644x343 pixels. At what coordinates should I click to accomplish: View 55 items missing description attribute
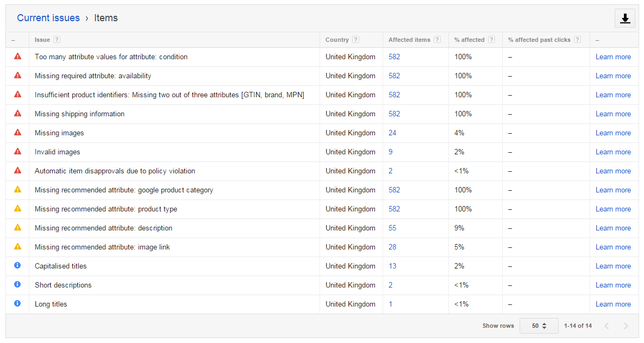coord(392,228)
